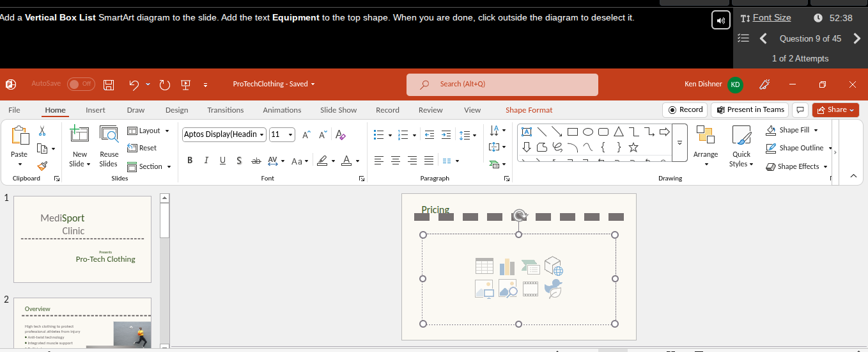Toggle Center paragraph alignment
This screenshot has width=868, height=352.
[x=396, y=161]
